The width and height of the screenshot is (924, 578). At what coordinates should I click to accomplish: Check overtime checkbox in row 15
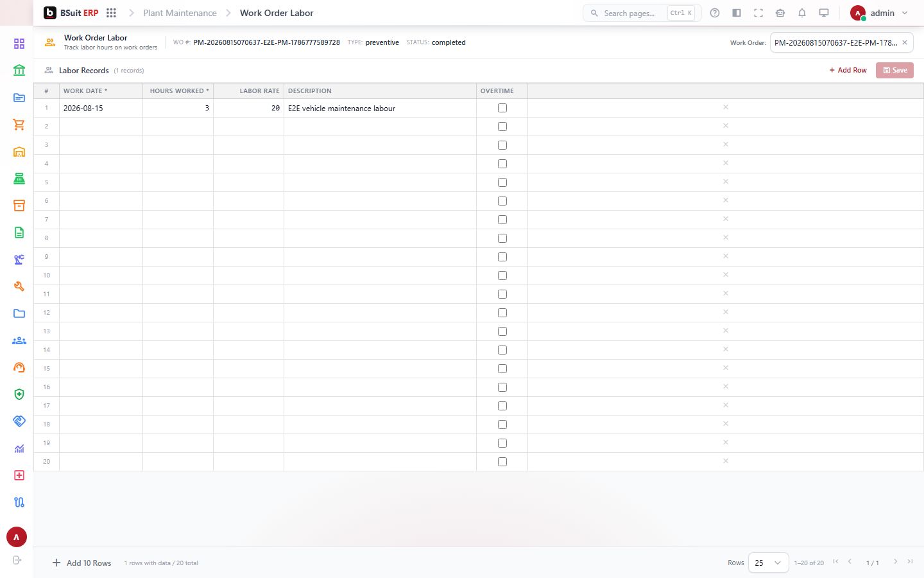[x=502, y=369]
